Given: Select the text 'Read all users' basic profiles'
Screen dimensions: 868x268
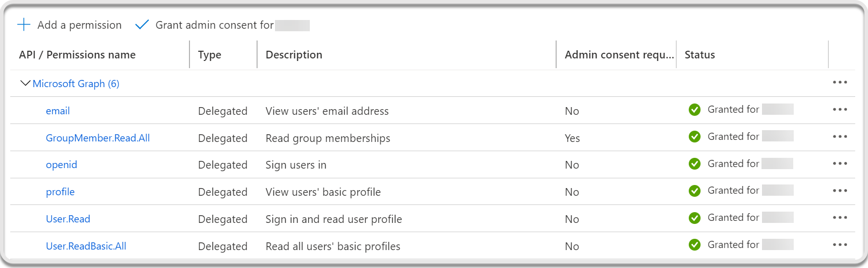Looking at the screenshot, I should (333, 246).
